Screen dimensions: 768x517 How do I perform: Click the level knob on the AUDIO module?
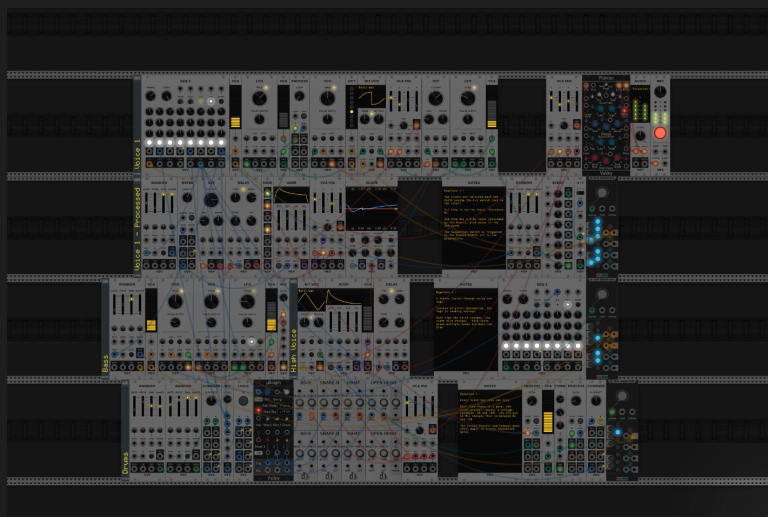point(640,137)
